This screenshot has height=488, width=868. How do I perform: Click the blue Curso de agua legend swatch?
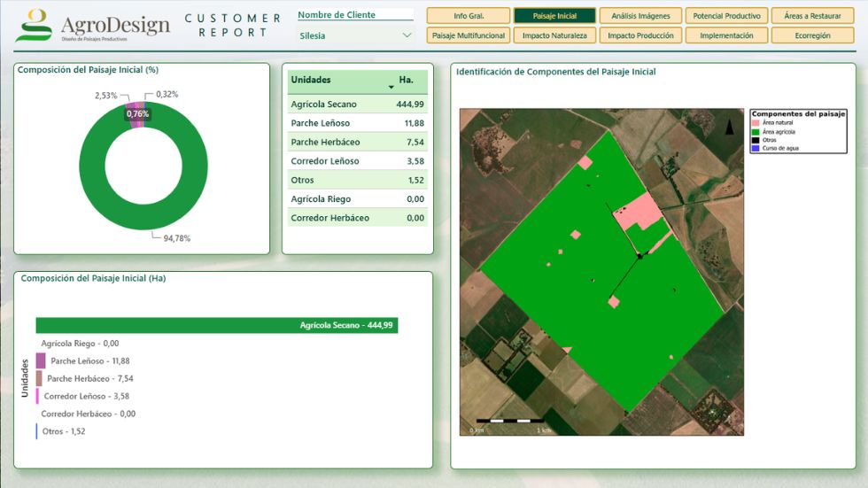pos(755,148)
